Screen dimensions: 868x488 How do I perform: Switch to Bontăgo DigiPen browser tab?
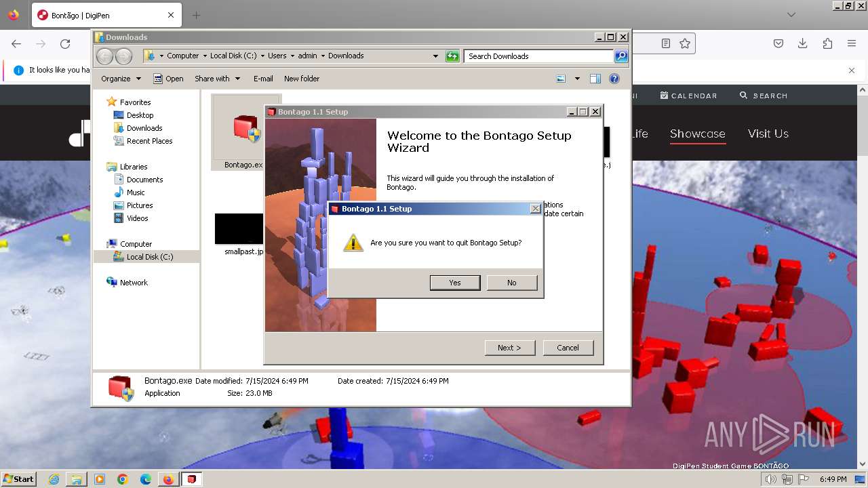click(x=106, y=15)
